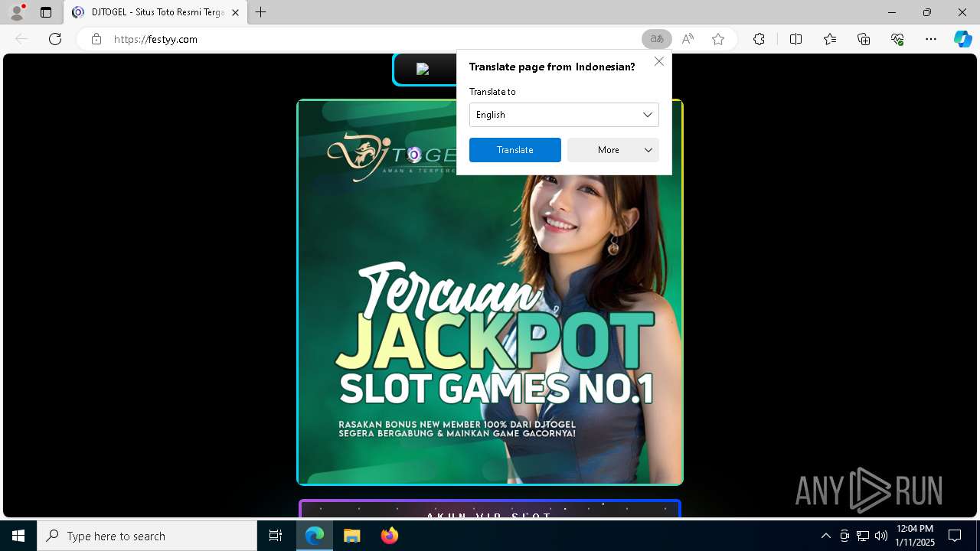Viewport: 980px width, 551px height.
Task: Open the Copilot sidebar icon
Action: (962, 39)
